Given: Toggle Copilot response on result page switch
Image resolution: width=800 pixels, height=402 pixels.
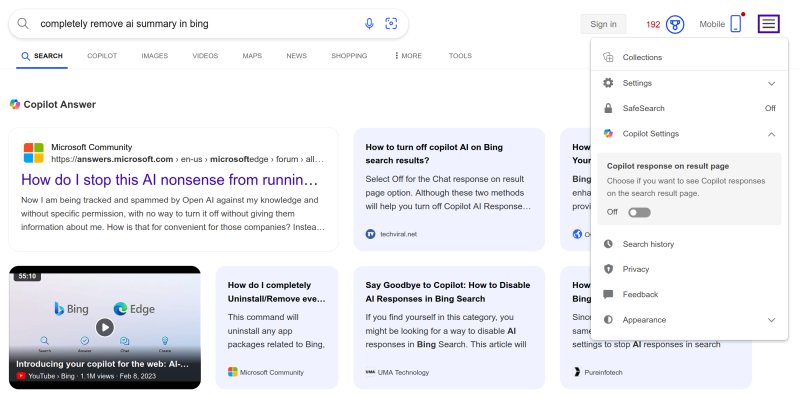Looking at the screenshot, I should 639,212.
